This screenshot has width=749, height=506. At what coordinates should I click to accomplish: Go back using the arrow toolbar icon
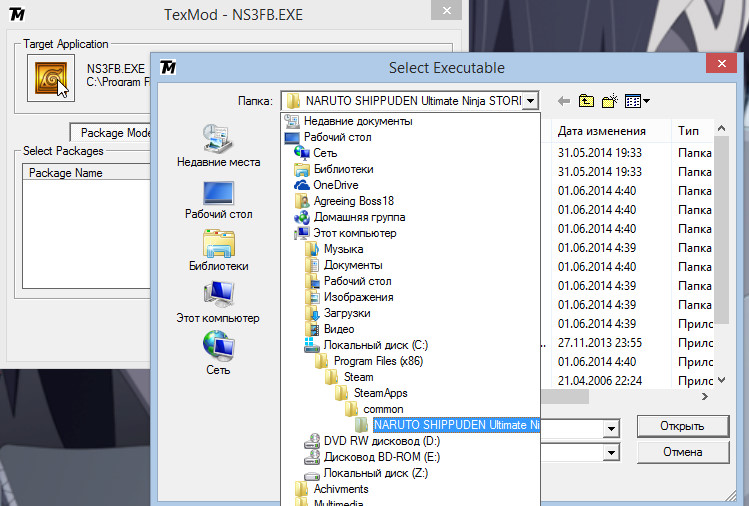point(564,101)
